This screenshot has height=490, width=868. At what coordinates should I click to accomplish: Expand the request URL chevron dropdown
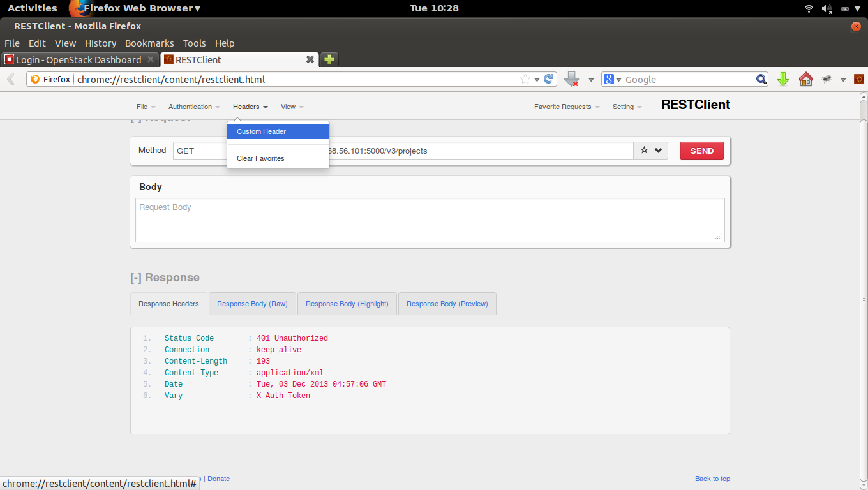[x=658, y=151]
